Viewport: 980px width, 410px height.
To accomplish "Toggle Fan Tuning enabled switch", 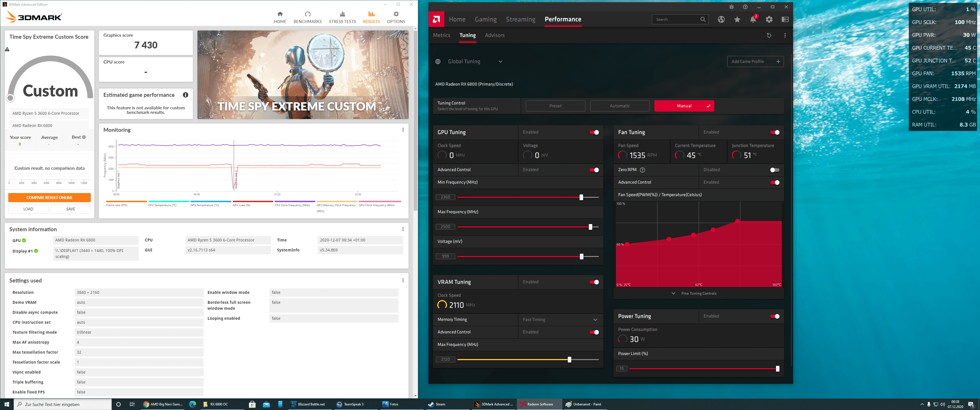I will pos(775,132).
